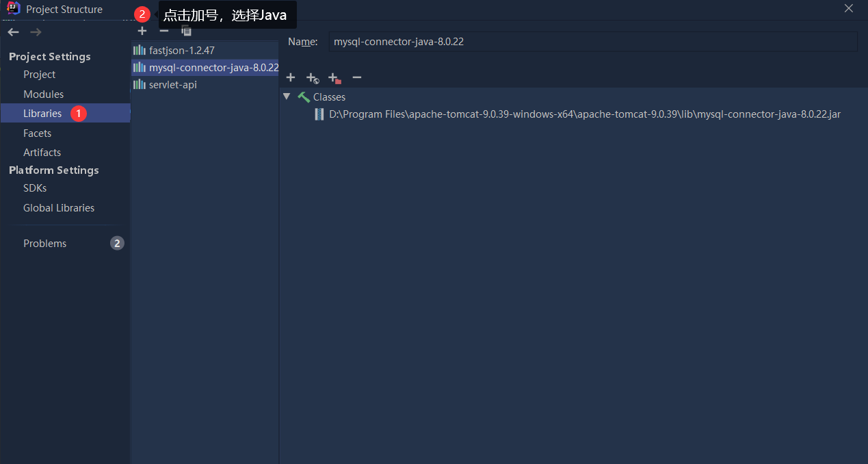Remove selected root from the Classes list
Screen dimensions: 868x464
pyautogui.click(x=356, y=77)
